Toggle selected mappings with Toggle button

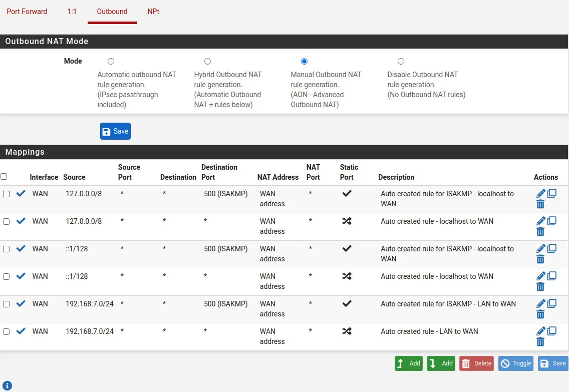tap(516, 363)
